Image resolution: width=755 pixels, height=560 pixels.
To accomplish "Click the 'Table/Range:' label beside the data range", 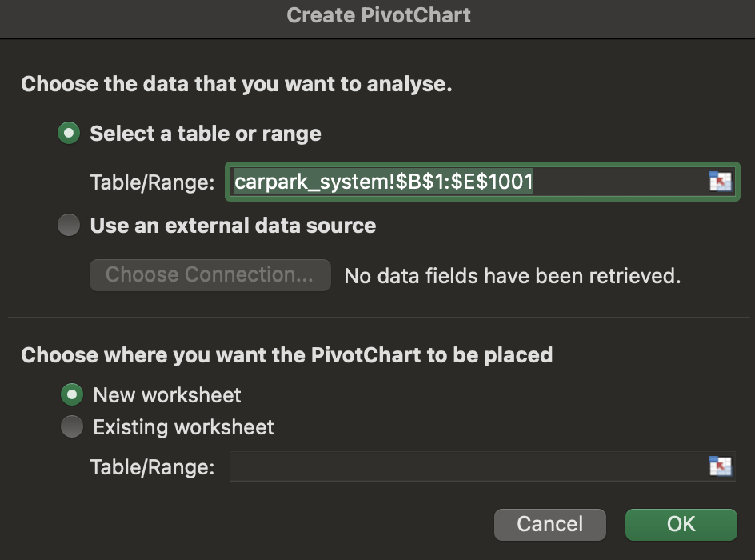I will click(152, 182).
